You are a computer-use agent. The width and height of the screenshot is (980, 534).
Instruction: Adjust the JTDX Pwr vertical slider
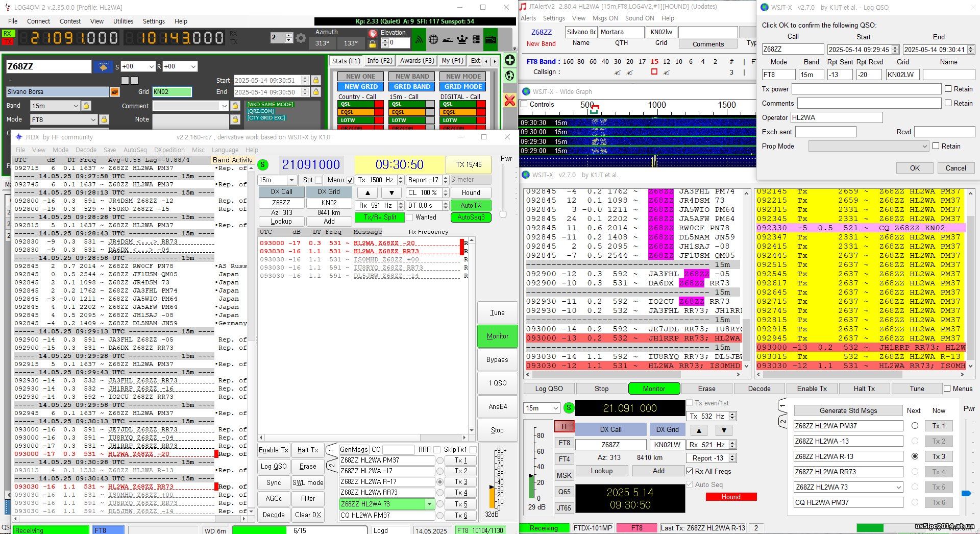(x=503, y=214)
